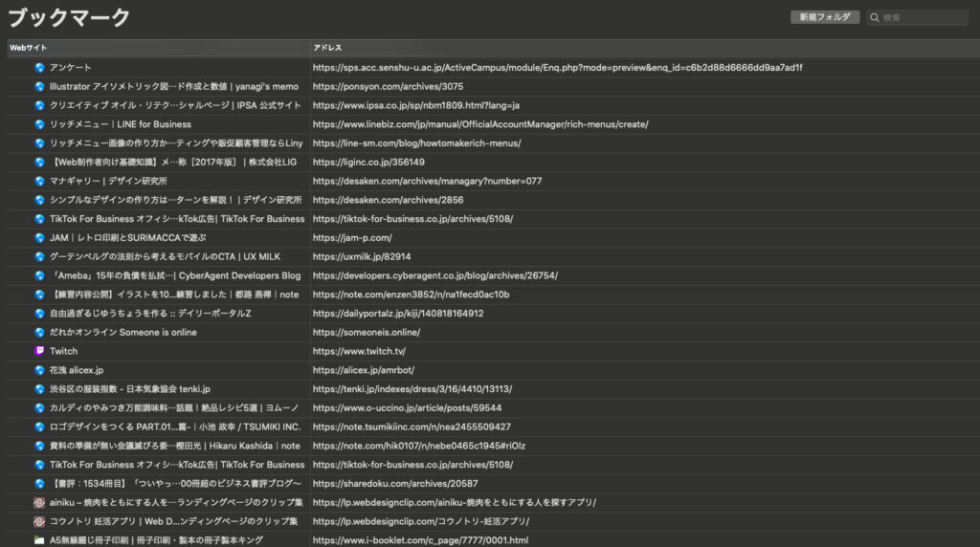Click globe icon of 自由過ぎるじゆうちょう row
This screenshot has height=547, width=980.
[39, 314]
